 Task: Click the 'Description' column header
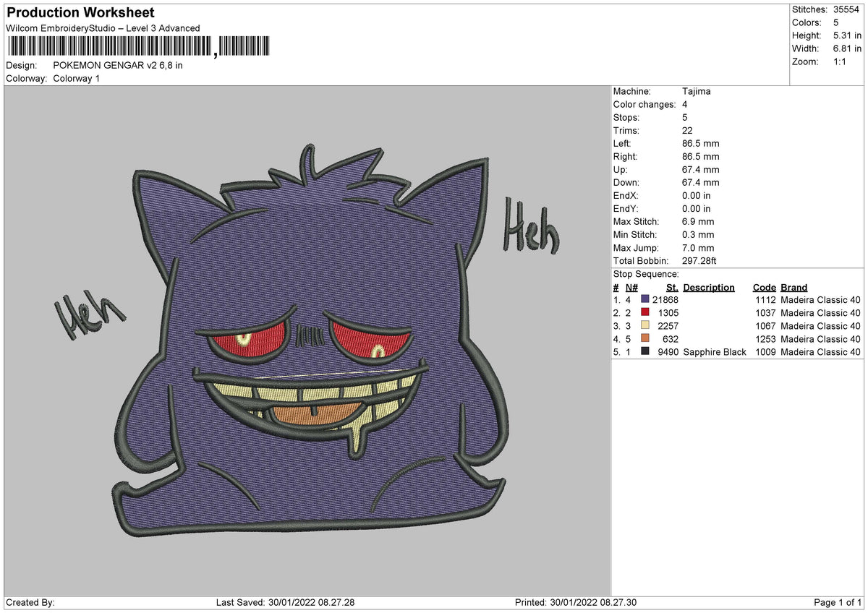[x=709, y=288]
